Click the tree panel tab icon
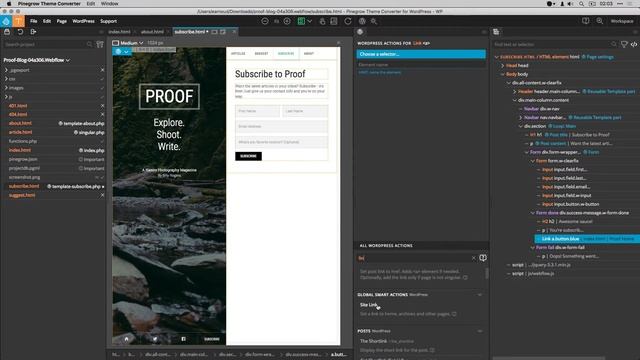 (496, 32)
